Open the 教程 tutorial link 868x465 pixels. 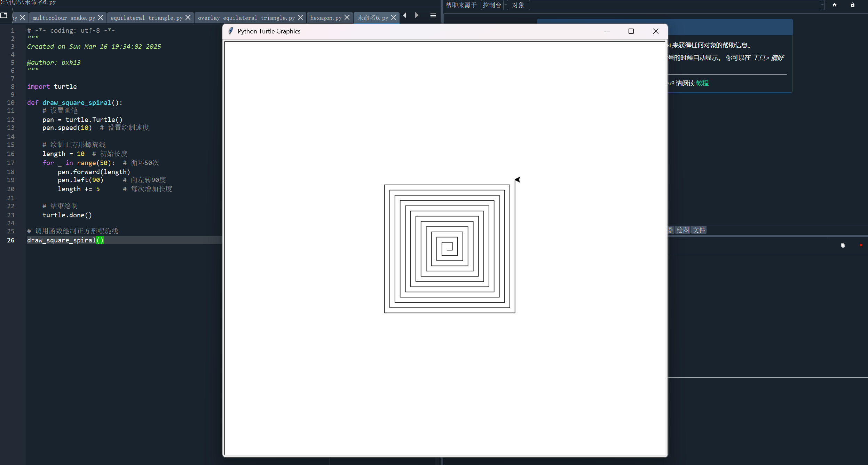pos(702,83)
